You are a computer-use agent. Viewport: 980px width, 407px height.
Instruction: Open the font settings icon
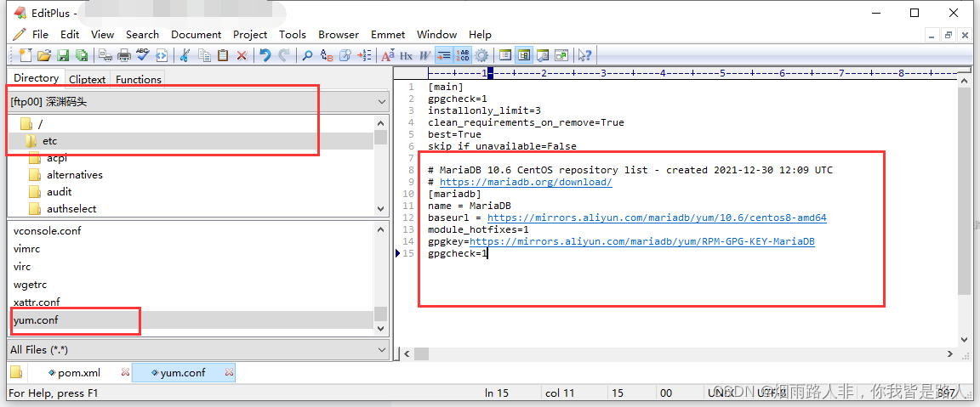388,55
